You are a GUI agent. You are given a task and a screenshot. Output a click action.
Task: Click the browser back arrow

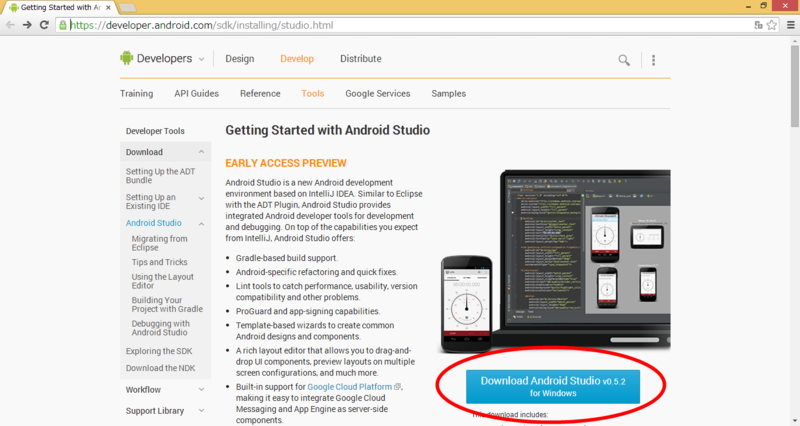[x=10, y=25]
